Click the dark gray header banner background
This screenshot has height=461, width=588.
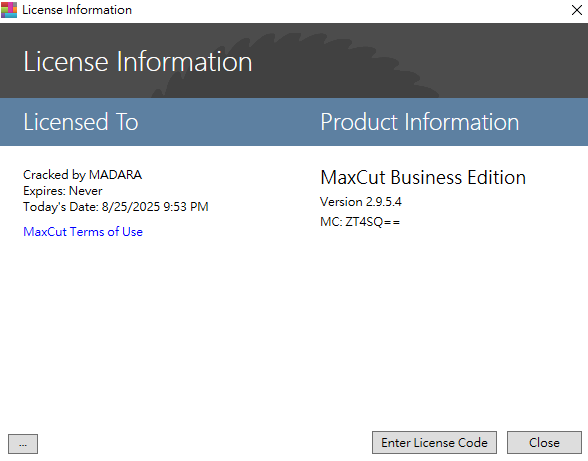tap(506, 60)
